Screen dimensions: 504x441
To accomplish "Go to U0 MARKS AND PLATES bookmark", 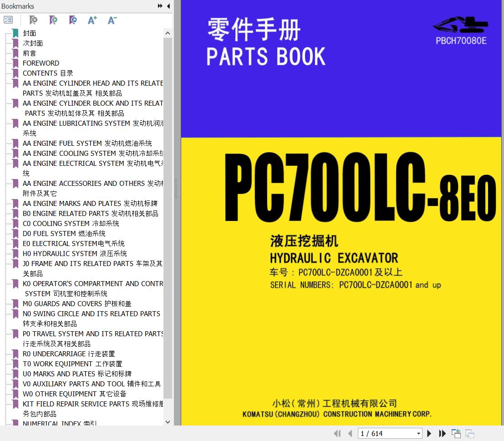I will click(77, 374).
